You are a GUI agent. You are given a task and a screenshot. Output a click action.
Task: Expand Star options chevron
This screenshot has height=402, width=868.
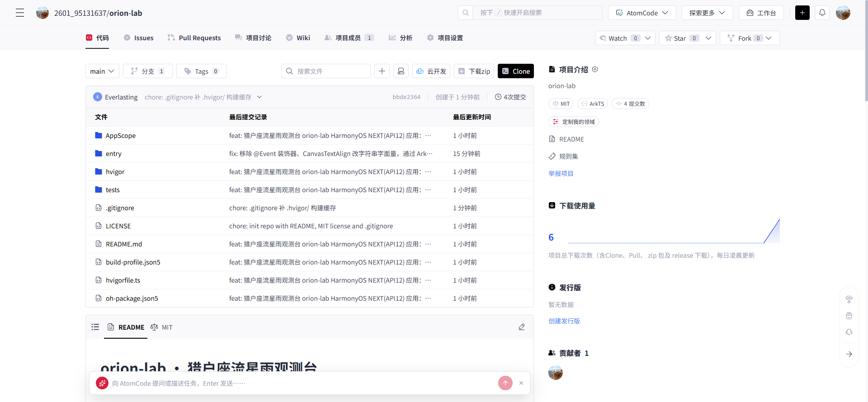tap(708, 38)
